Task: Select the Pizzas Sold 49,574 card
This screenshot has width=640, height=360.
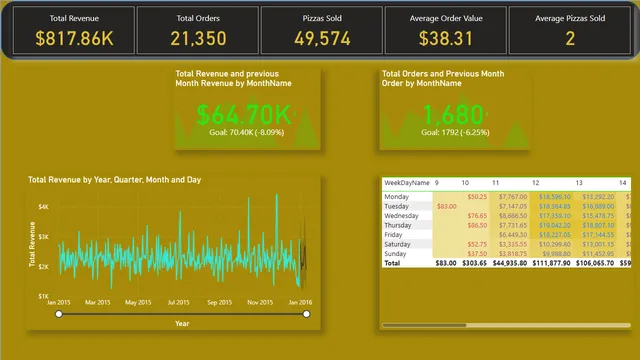Action: (x=322, y=30)
